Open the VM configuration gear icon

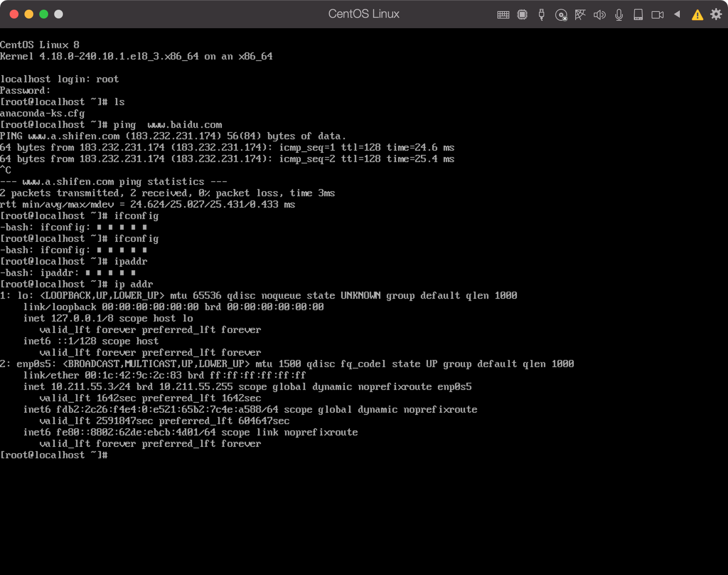pyautogui.click(x=715, y=14)
